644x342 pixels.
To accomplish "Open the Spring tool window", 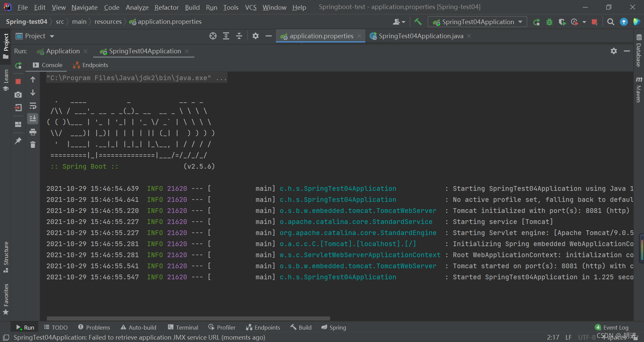I will tap(333, 328).
